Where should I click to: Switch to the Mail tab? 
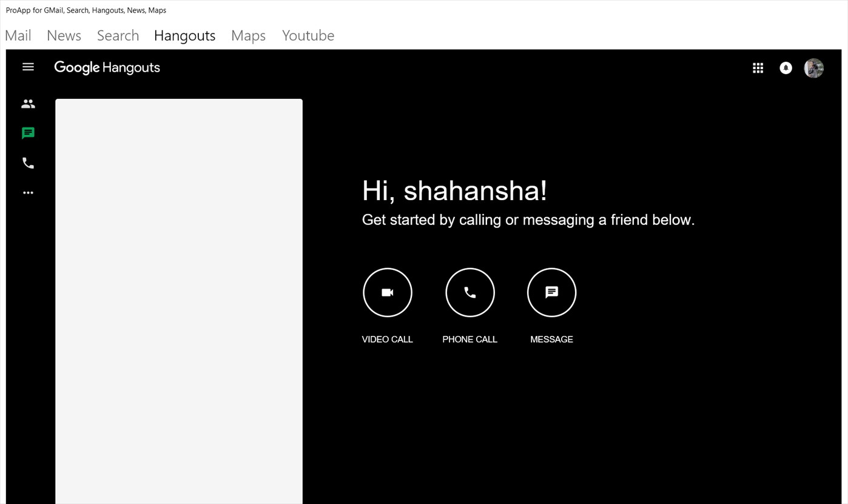[18, 36]
